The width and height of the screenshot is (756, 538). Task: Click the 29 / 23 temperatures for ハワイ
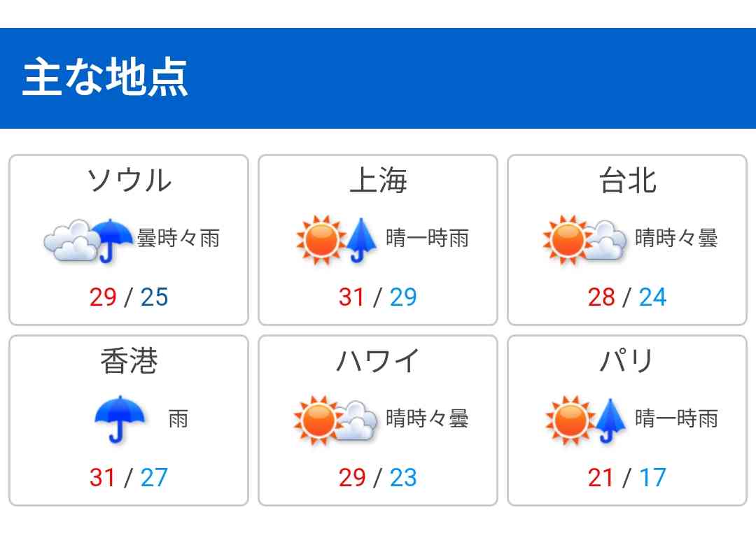point(378,477)
